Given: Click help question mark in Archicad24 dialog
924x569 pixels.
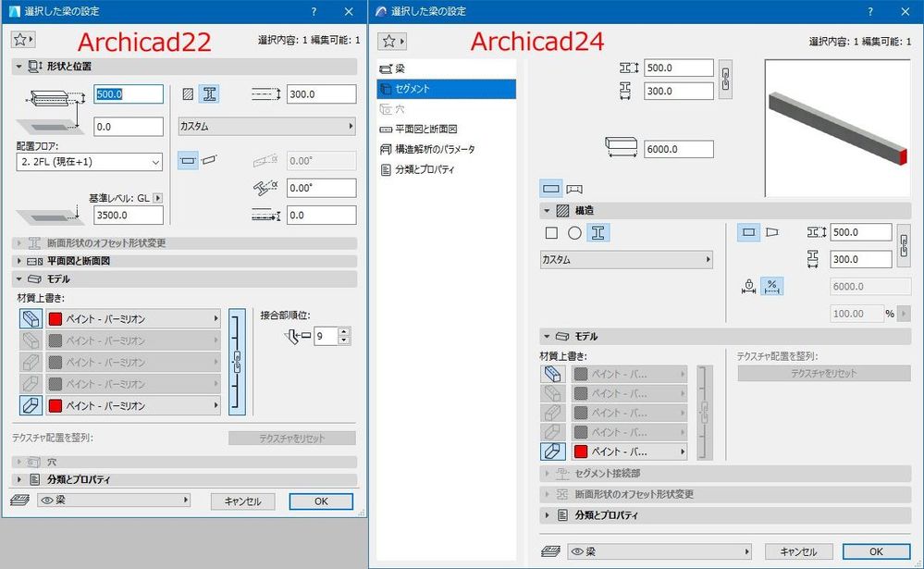Looking at the screenshot, I should [x=869, y=11].
